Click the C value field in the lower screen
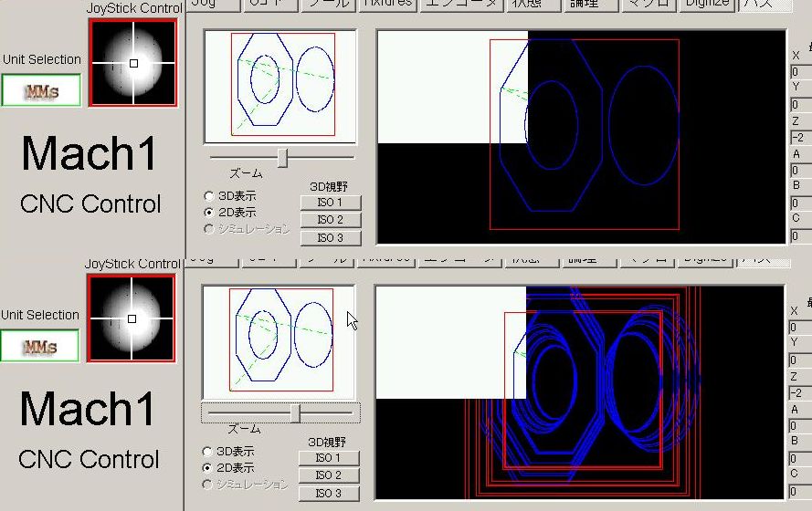Image resolution: width=812 pixels, height=511 pixels. coord(799,491)
